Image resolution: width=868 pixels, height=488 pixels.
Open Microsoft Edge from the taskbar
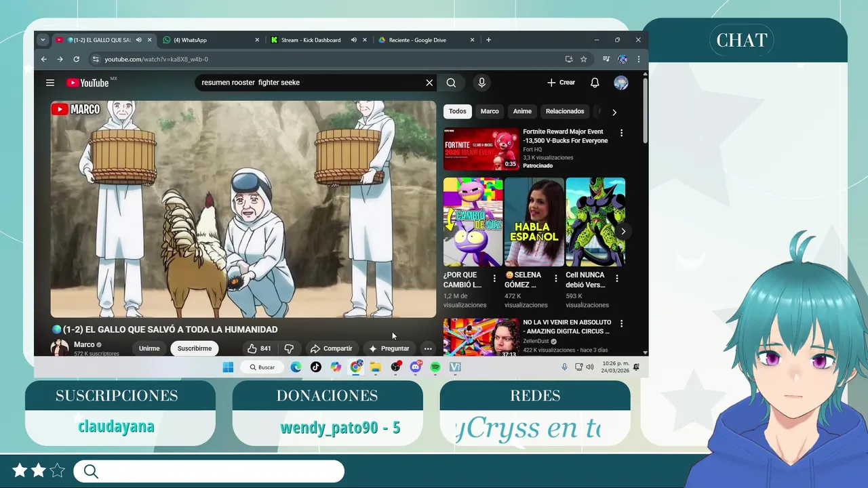tap(296, 367)
